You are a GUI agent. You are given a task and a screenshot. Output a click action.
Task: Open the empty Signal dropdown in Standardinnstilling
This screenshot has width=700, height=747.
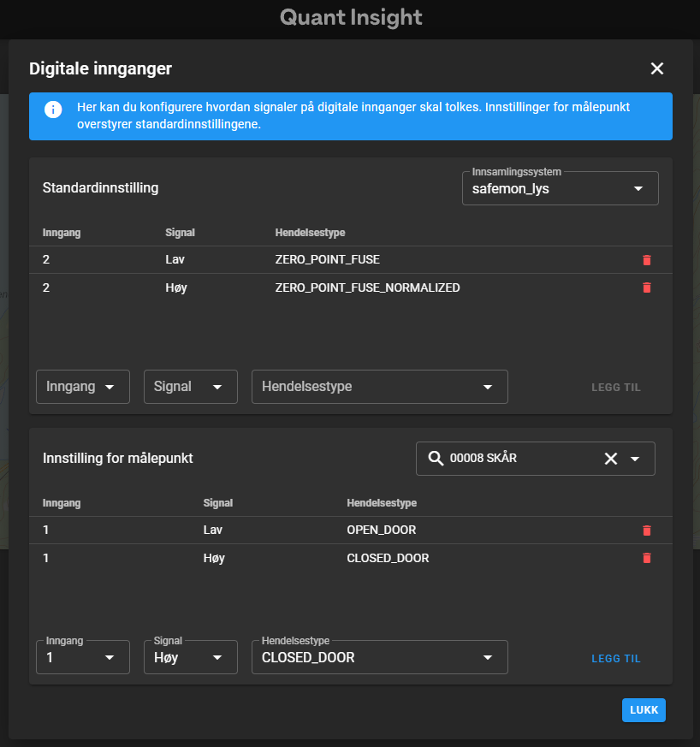pos(190,387)
